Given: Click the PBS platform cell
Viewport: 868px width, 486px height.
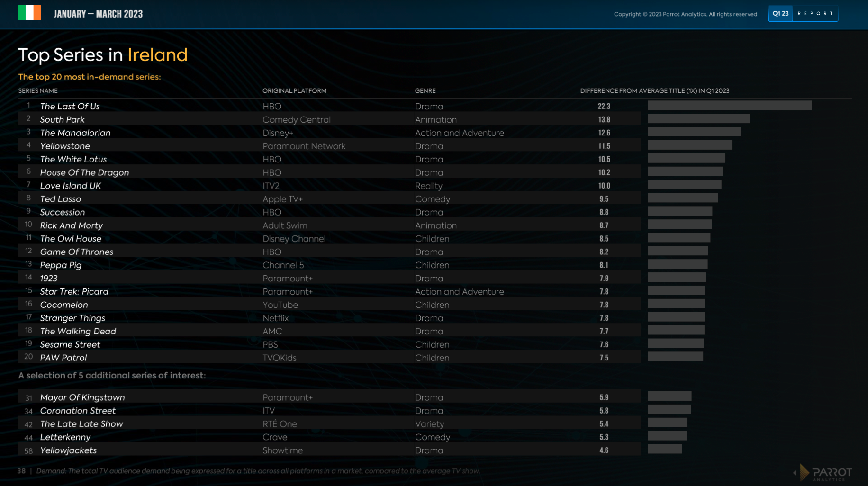Looking at the screenshot, I should 270,345.
